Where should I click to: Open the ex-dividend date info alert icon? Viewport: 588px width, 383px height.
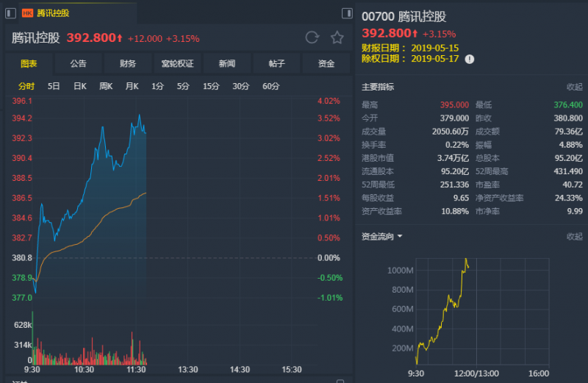coord(470,60)
